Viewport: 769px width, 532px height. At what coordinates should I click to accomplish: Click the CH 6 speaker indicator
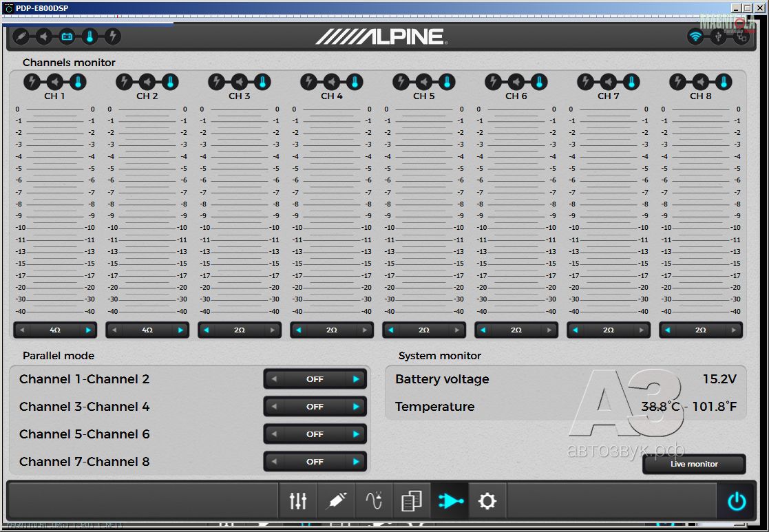(516, 82)
